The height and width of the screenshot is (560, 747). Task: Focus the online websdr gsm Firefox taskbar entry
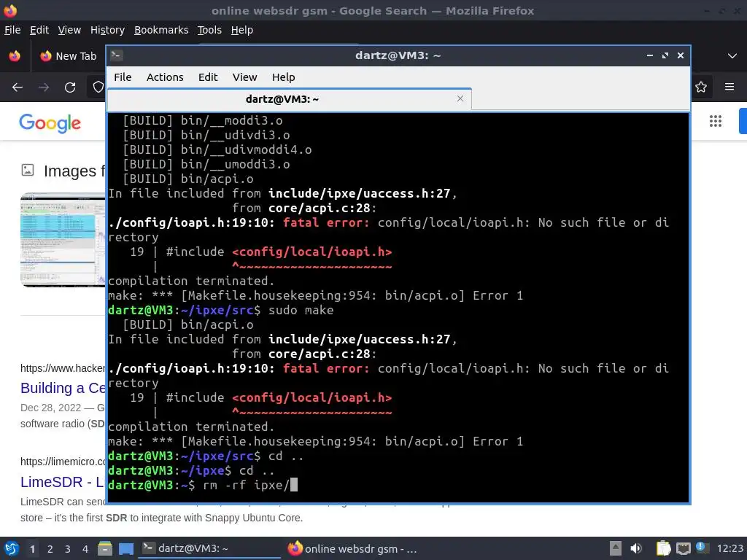(354, 548)
